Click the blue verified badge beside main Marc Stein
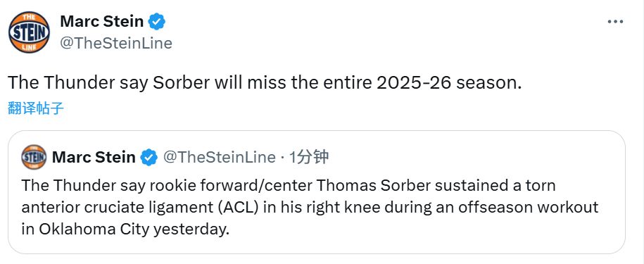644x264 pixels. click(156, 22)
